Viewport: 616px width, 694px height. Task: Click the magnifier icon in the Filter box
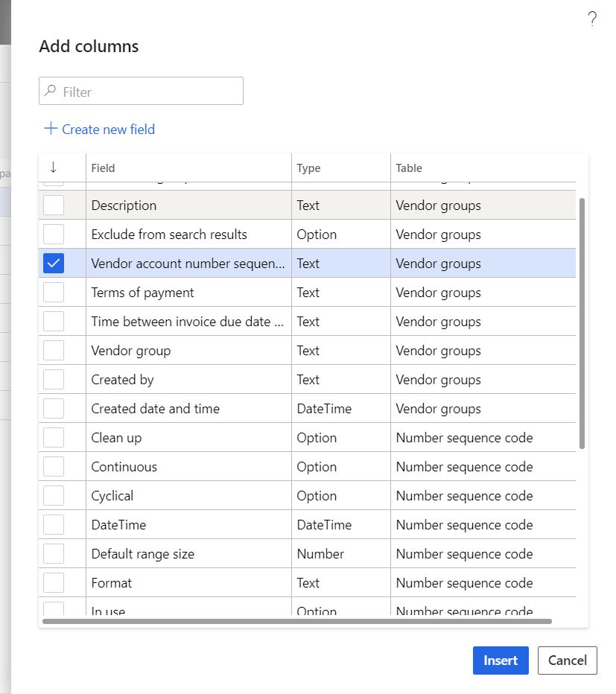(x=49, y=91)
